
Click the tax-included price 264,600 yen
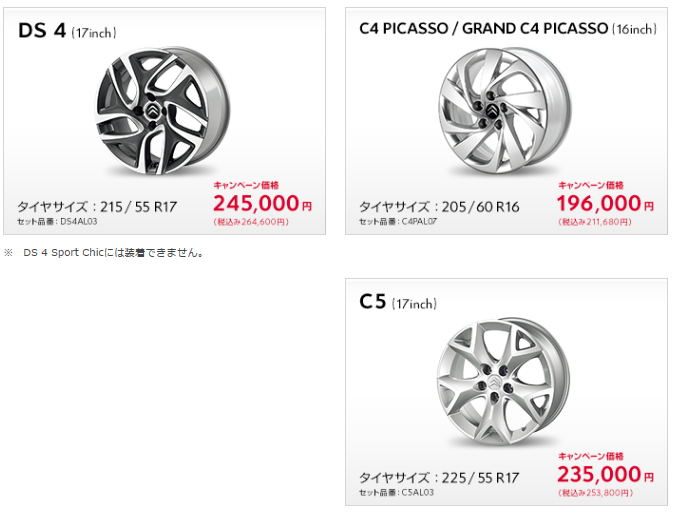click(251, 222)
